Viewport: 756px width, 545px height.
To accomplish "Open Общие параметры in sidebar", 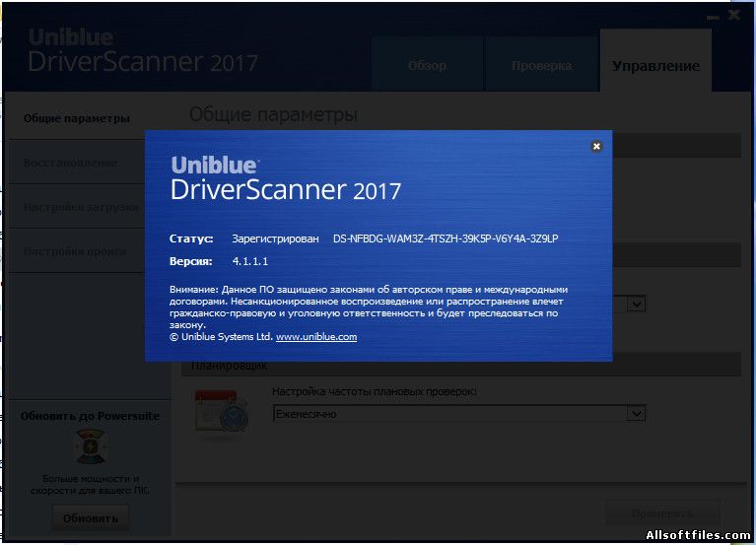I will 77,118.
